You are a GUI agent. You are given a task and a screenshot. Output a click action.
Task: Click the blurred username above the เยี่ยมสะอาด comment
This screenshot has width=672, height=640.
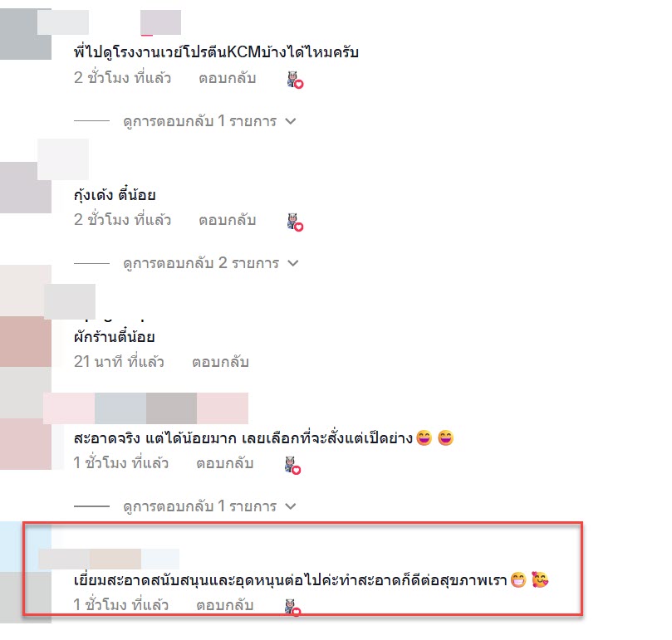coord(109,559)
